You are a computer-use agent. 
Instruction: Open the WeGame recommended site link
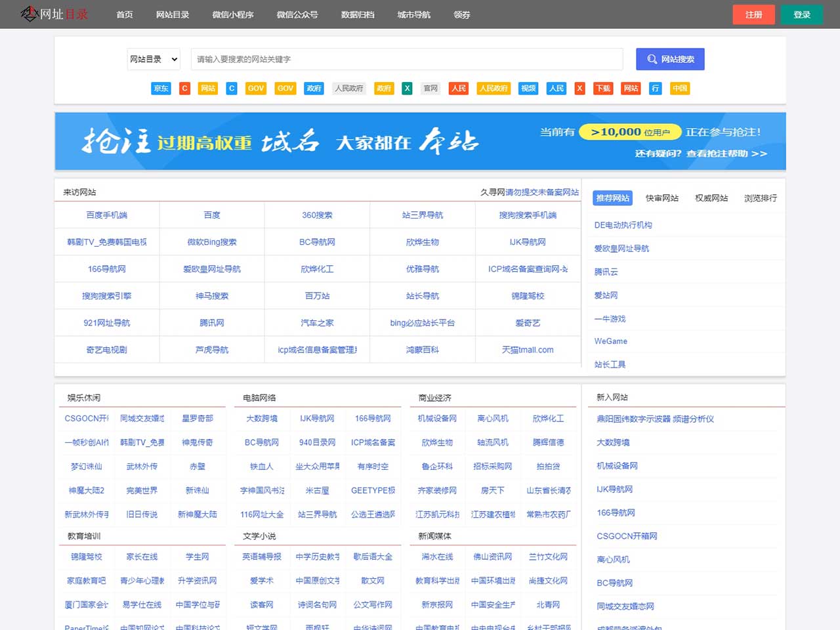tap(612, 341)
